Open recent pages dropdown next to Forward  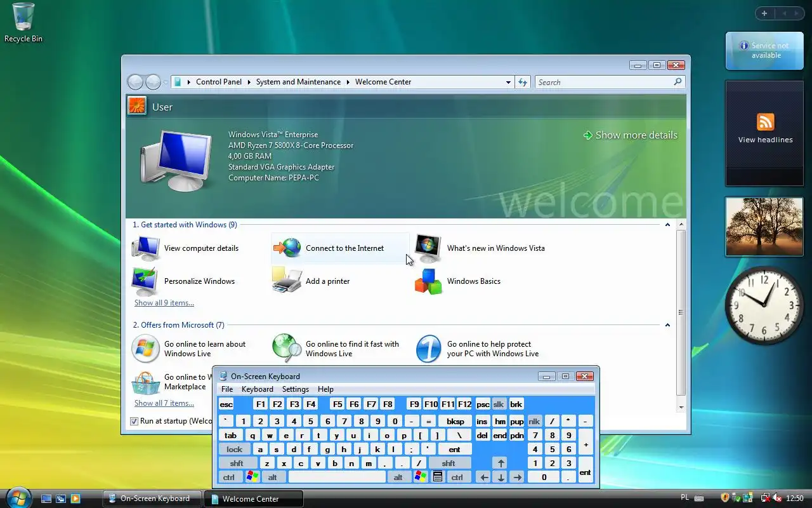tap(166, 83)
